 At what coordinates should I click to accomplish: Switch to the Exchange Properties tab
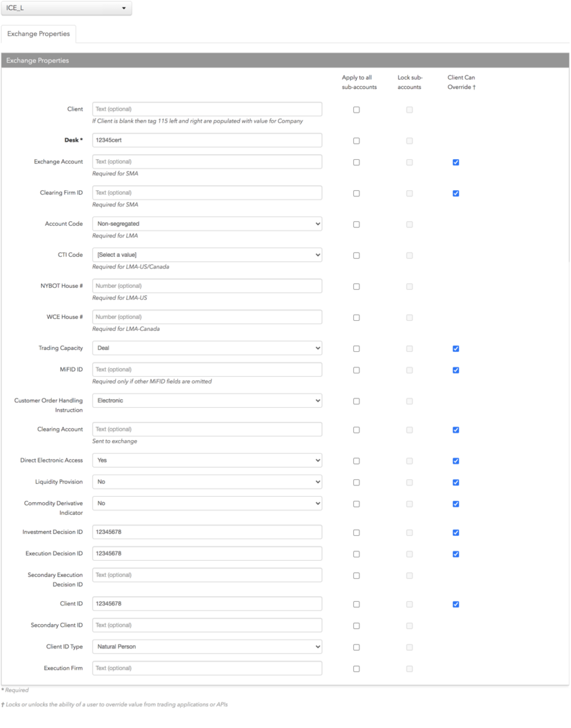pos(38,34)
